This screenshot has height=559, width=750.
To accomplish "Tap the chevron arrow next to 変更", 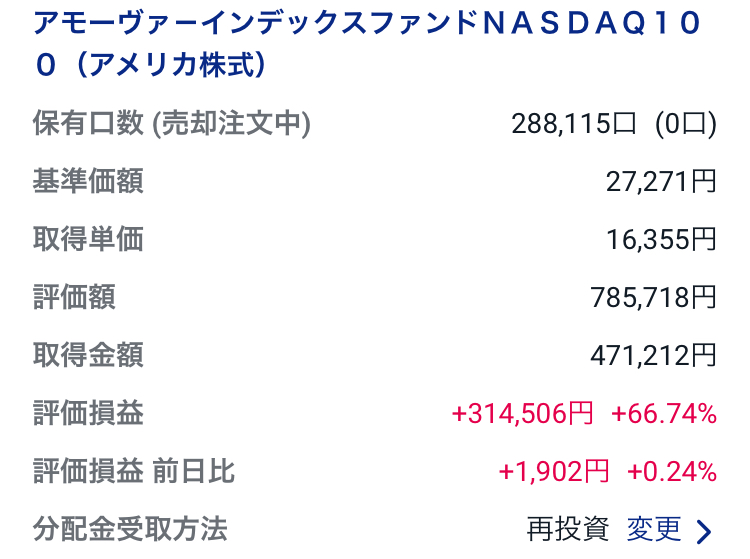I will (704, 530).
